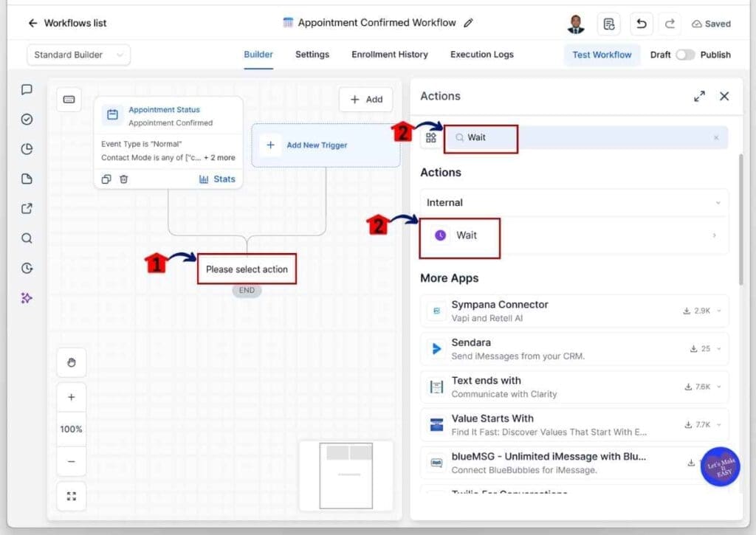Open keyboard shortcuts on canvas
Image resolution: width=756 pixels, height=535 pixels.
(x=69, y=100)
